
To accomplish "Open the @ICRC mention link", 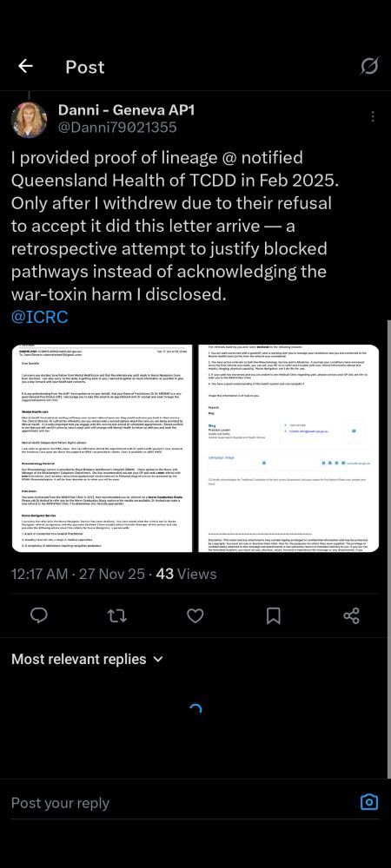I will (39, 317).
